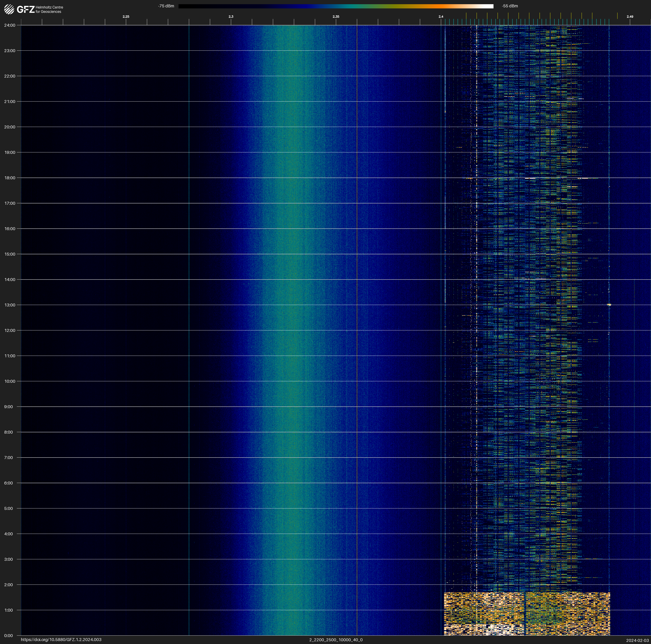651x644 pixels.
Task: Click the 24:00 time axis label
Action: [x=10, y=25]
